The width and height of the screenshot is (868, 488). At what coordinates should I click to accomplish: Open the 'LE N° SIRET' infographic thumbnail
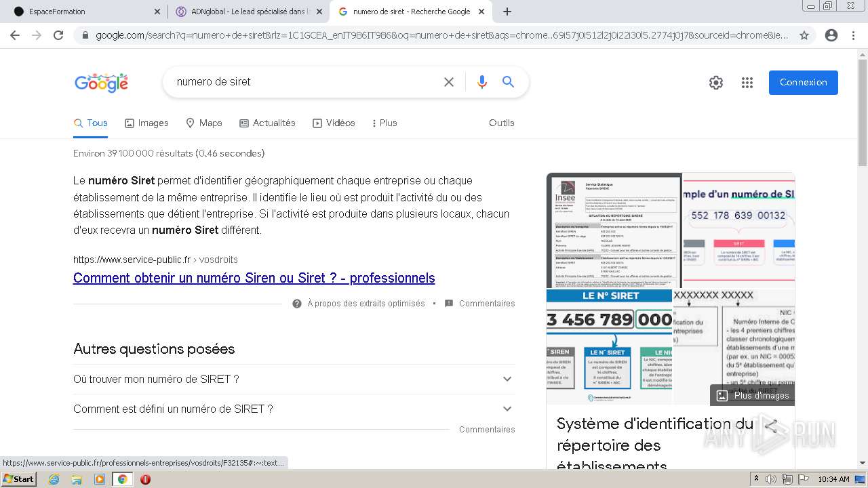tap(609, 347)
